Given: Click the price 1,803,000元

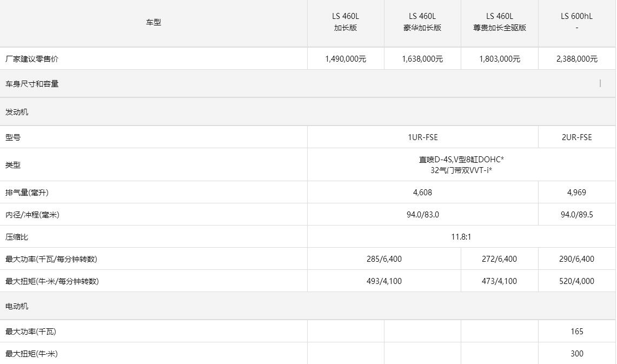Looking at the screenshot, I should point(499,59).
